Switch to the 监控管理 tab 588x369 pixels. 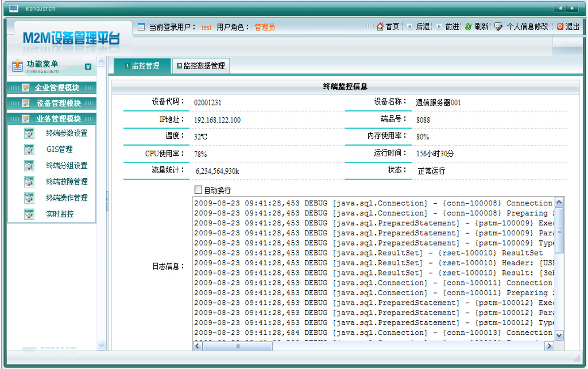point(142,66)
